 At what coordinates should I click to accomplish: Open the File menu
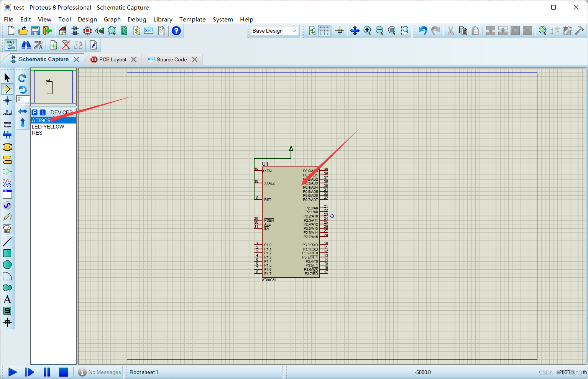pos(8,19)
